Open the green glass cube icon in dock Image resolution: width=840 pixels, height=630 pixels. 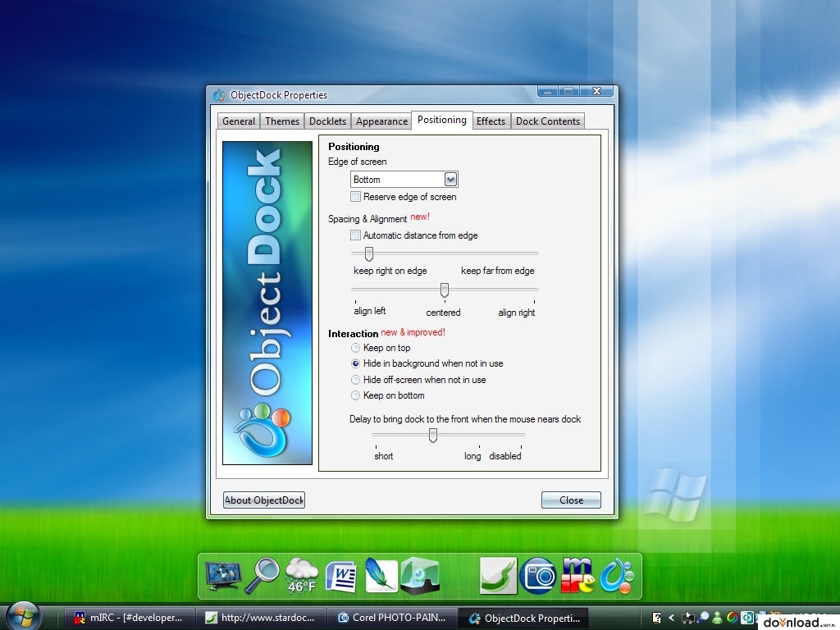pyautogui.click(x=420, y=576)
